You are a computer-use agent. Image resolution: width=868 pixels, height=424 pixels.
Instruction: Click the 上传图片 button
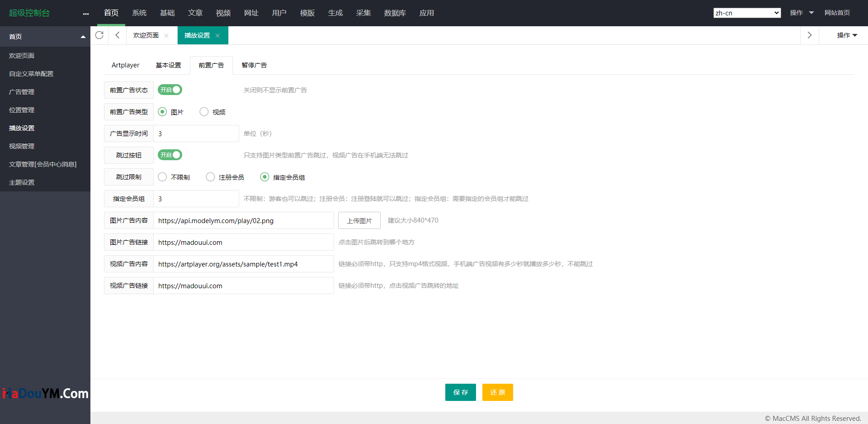pyautogui.click(x=359, y=221)
